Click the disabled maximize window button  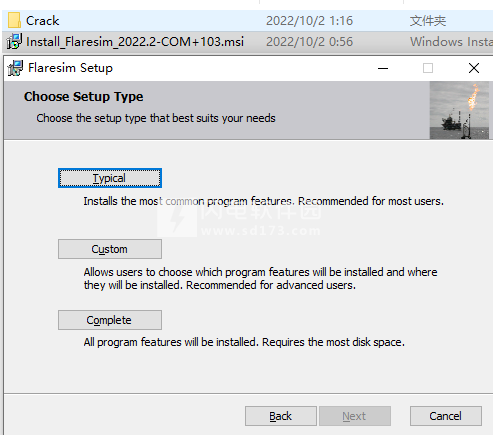tap(428, 68)
